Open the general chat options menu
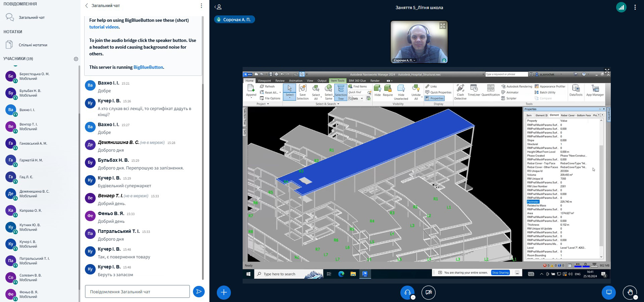644x302 pixels. 201,6
